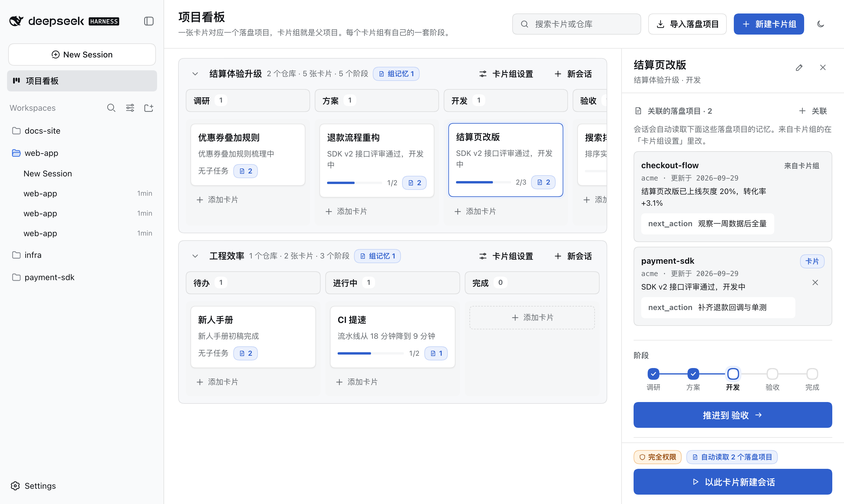Close the 结算页改版 detail panel
The image size is (844, 504).
[x=823, y=68]
